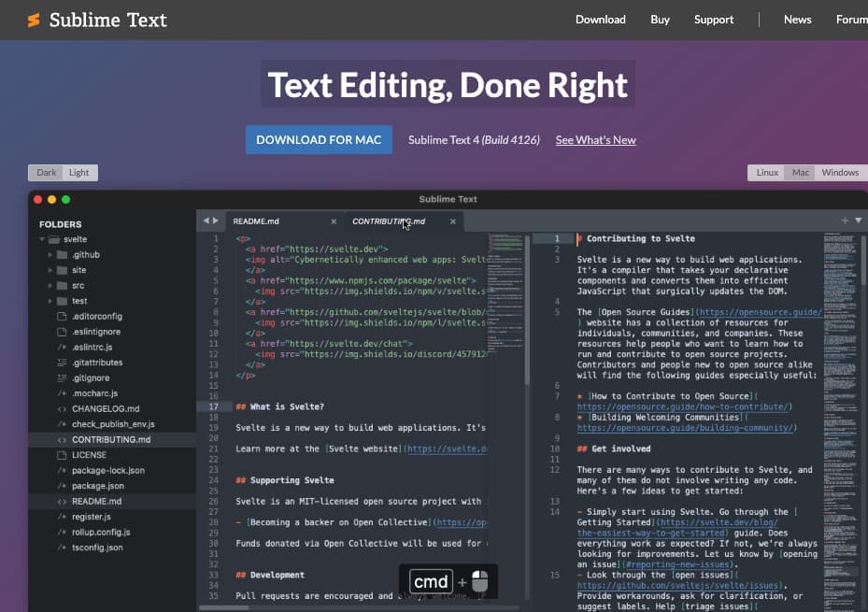The image size is (868, 612).
Task: Switch screenshot theme to Light
Action: [x=79, y=173]
